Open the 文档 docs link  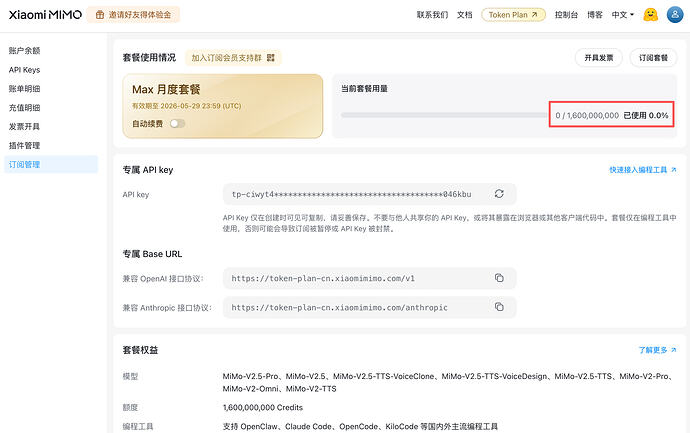[x=464, y=15]
